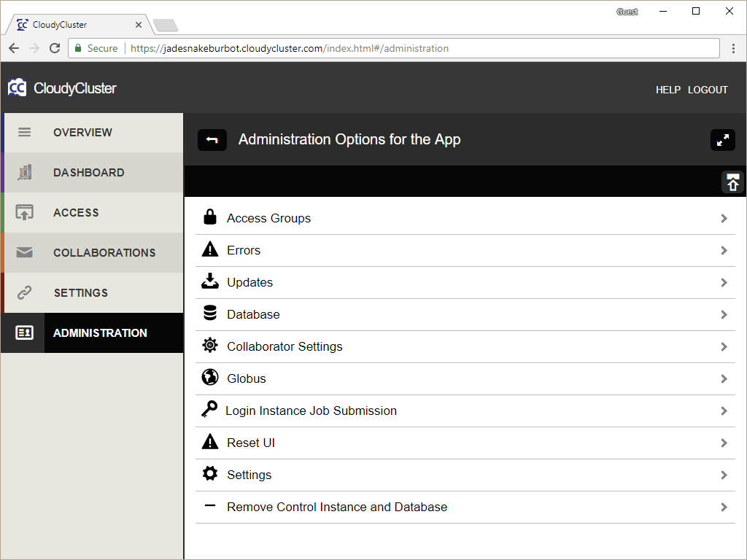The height and width of the screenshot is (560, 747).
Task: Expand Errors row chevron
Action: tap(724, 251)
